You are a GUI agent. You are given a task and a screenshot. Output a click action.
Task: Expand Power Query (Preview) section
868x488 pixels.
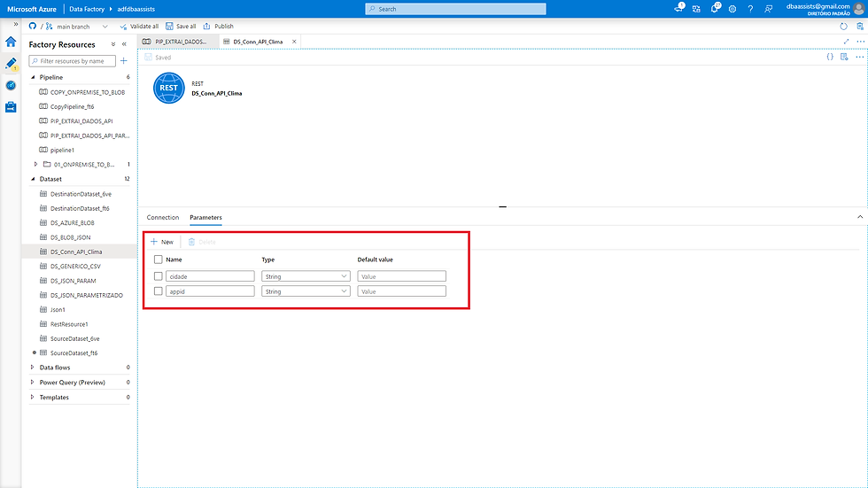click(32, 383)
